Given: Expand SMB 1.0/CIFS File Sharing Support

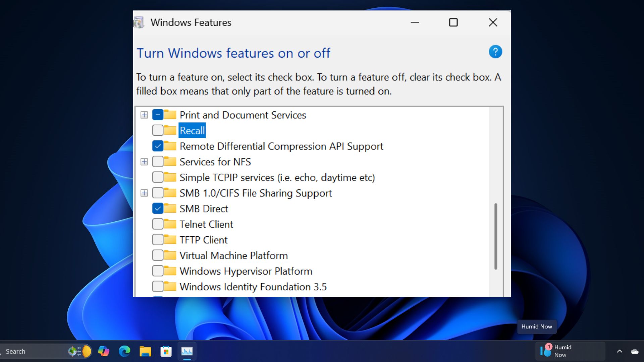Looking at the screenshot, I should pos(144,193).
